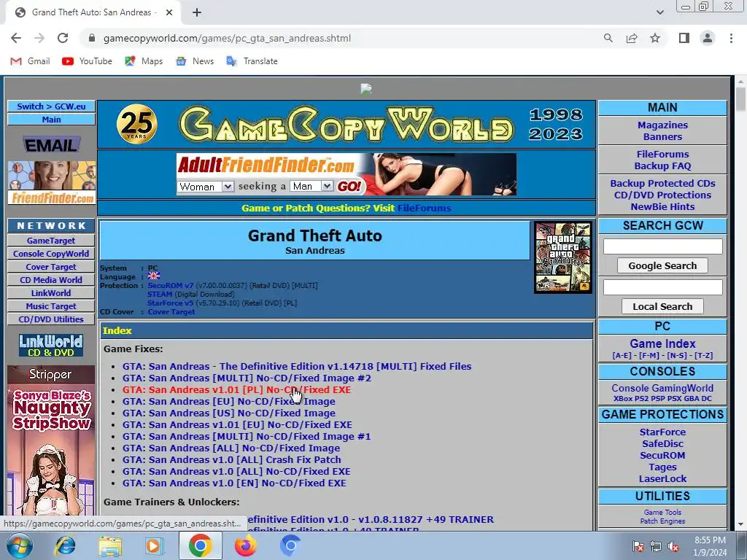
Task: Open the Music Target link
Action: click(51, 306)
